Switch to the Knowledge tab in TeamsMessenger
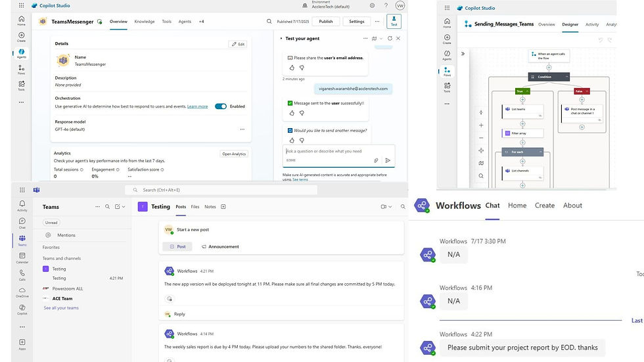Screen dimensions: 644x362 [x=145, y=21]
